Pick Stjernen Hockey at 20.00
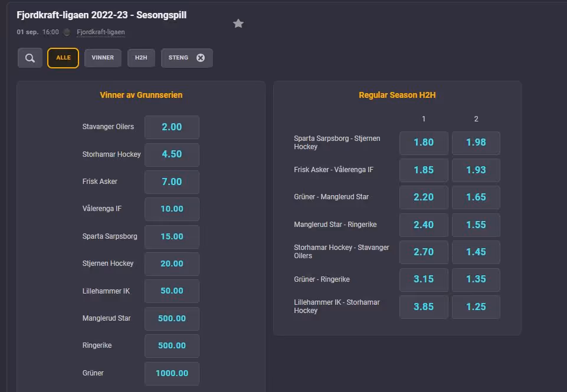This screenshot has width=567, height=392. (x=172, y=263)
